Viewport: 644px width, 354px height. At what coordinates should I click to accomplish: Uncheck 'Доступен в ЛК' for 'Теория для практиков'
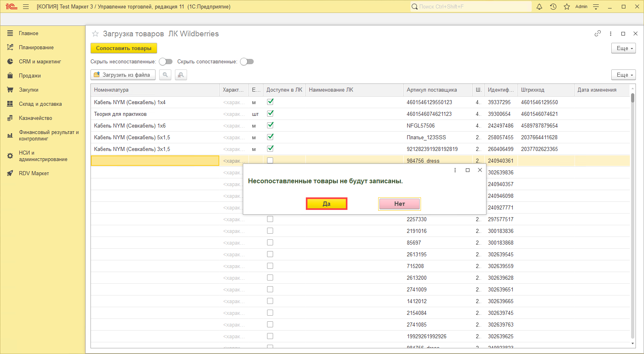point(270,114)
